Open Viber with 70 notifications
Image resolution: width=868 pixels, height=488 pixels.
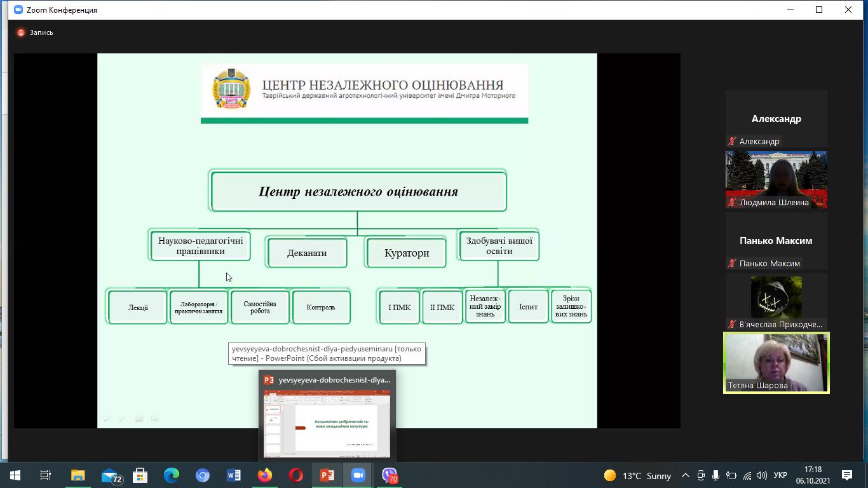(390, 475)
